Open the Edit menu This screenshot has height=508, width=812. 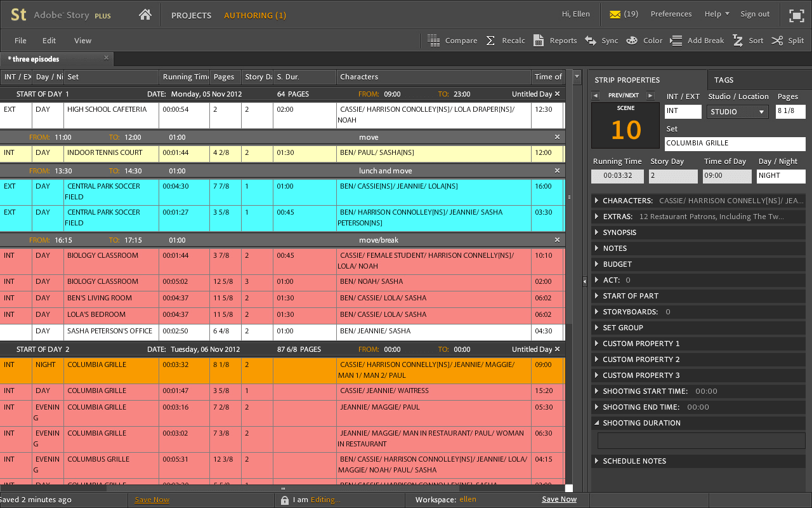click(x=49, y=41)
